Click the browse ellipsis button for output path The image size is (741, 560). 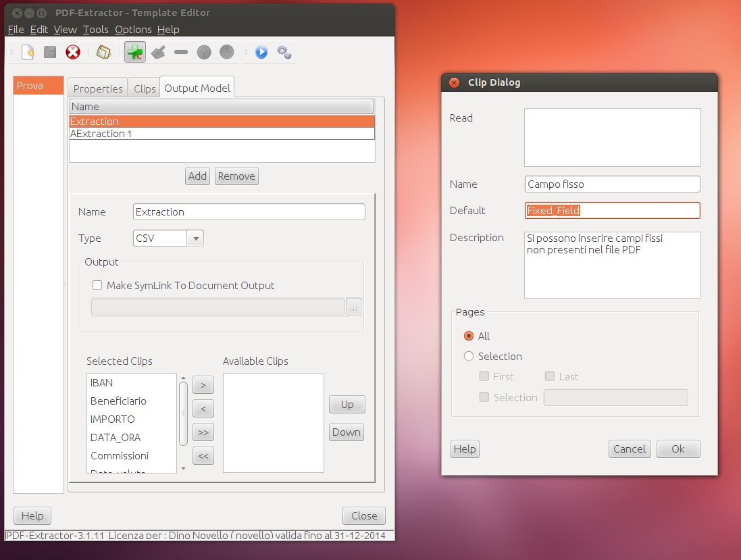pos(353,307)
